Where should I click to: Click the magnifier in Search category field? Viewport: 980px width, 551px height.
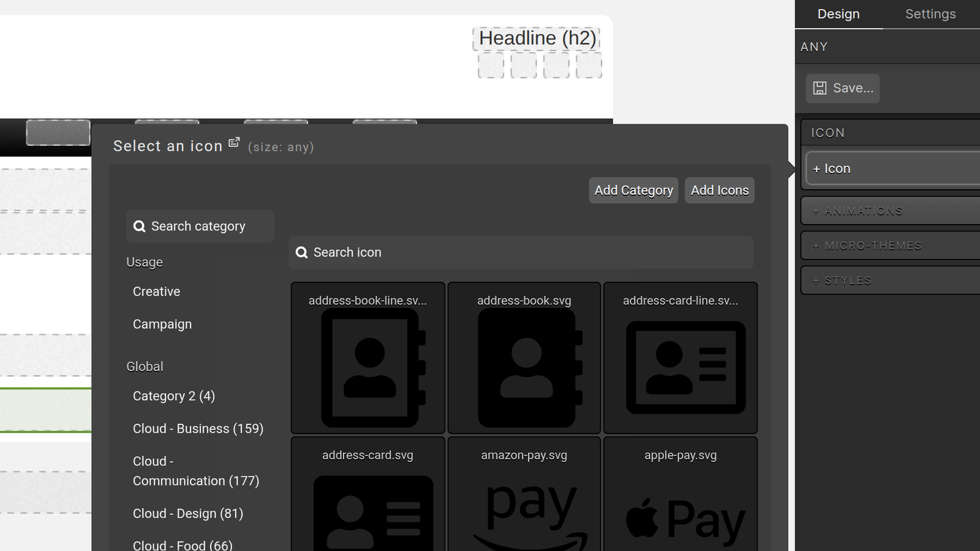(x=140, y=227)
